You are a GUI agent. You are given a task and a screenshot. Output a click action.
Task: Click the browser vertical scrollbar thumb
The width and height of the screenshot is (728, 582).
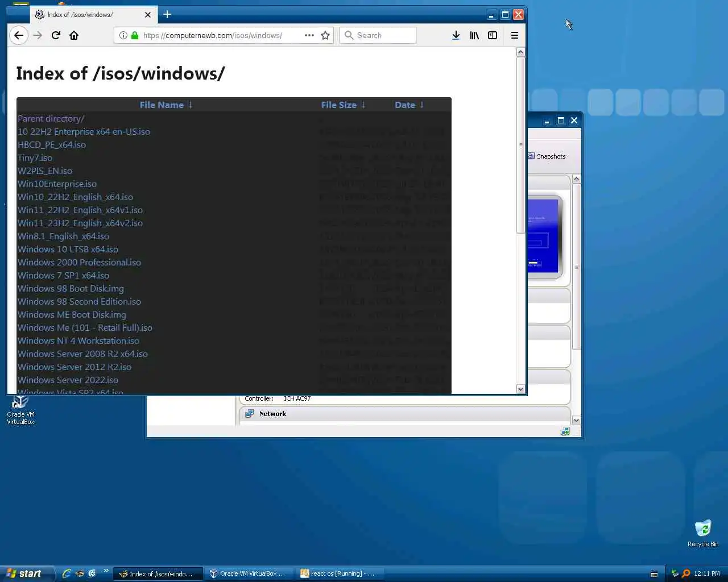(x=520, y=145)
